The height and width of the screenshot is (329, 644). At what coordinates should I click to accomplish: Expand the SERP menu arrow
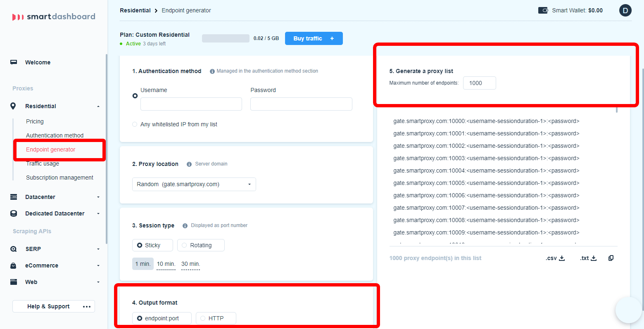(98, 249)
